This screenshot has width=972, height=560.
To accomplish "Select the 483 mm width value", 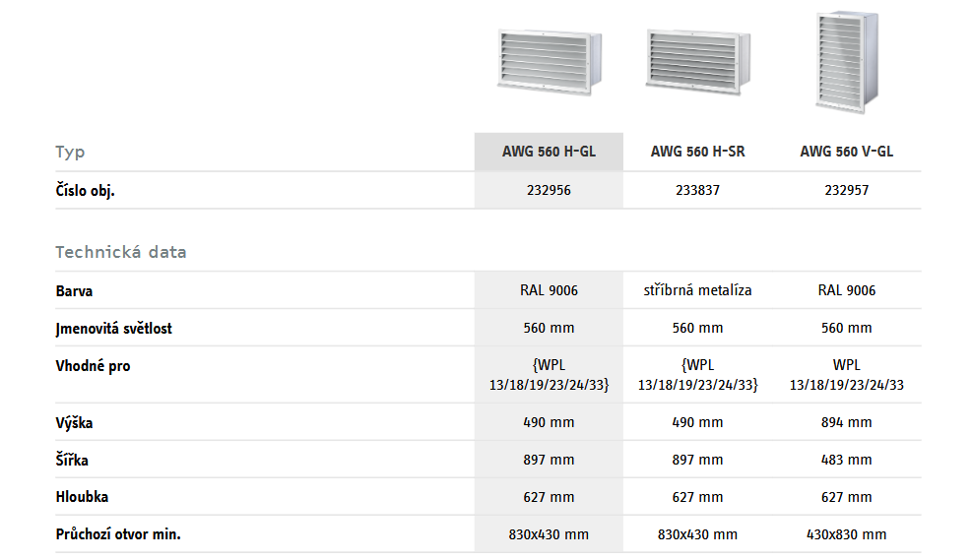I will tap(846, 460).
